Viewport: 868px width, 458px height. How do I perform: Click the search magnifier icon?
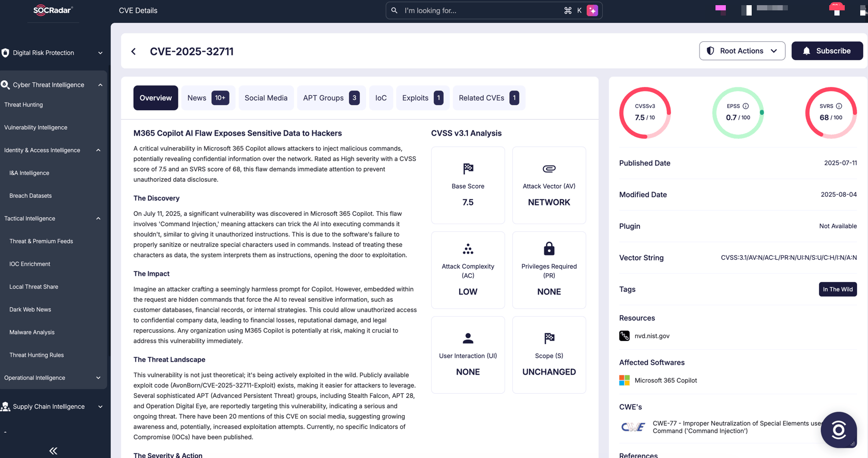[394, 10]
